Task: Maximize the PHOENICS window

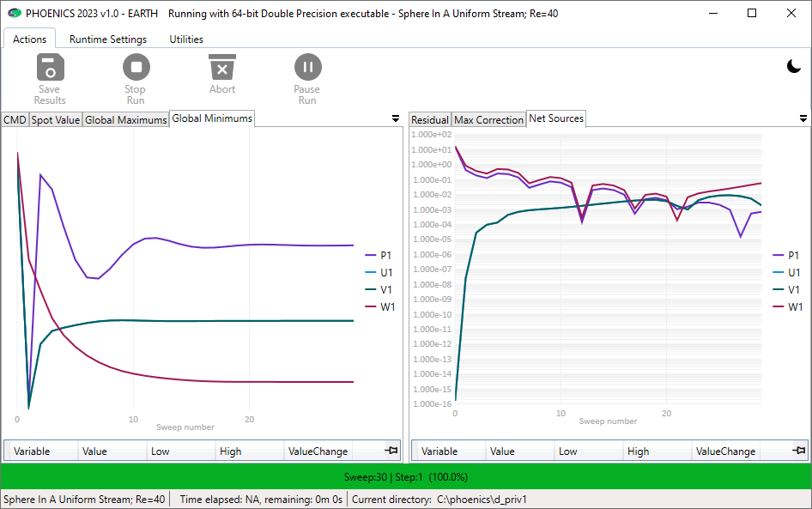Action: (x=752, y=14)
